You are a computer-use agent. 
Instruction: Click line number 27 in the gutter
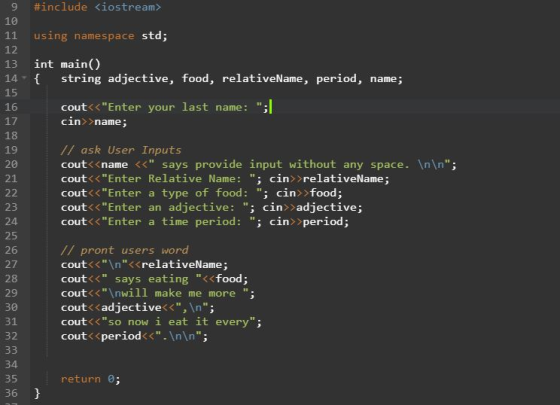pos(11,264)
